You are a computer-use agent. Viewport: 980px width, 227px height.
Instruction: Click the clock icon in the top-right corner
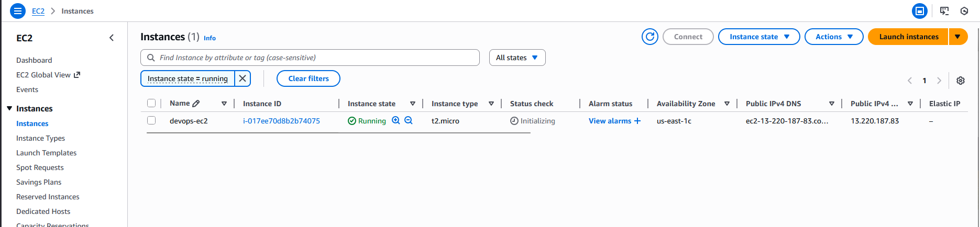click(964, 10)
